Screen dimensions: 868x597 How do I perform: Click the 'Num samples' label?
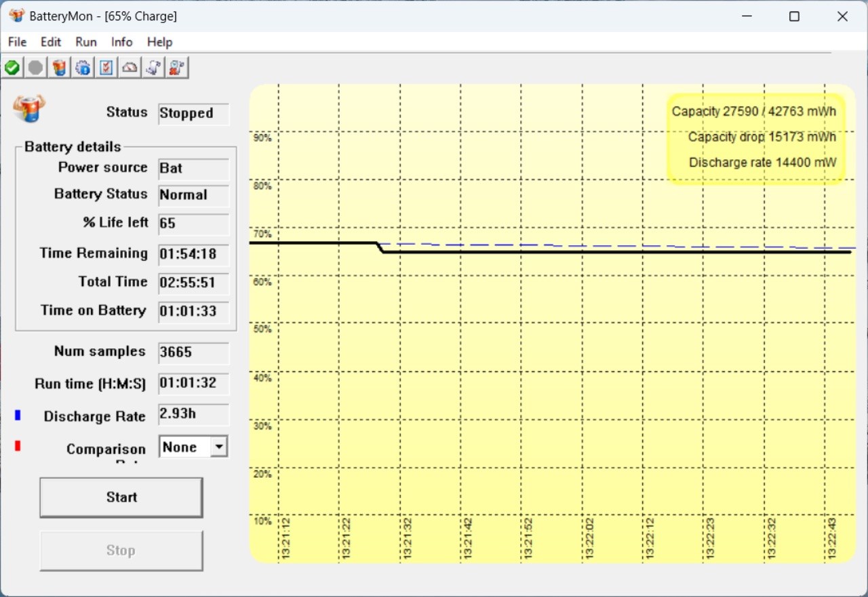100,352
